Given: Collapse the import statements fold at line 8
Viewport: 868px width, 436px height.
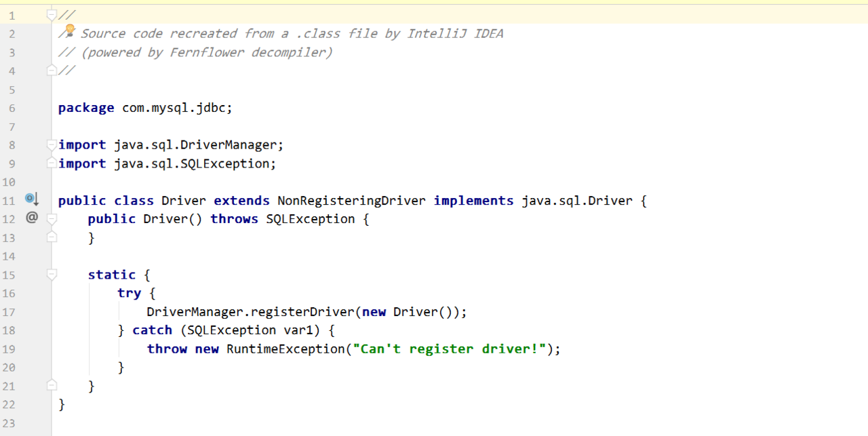Looking at the screenshot, I should (x=52, y=144).
